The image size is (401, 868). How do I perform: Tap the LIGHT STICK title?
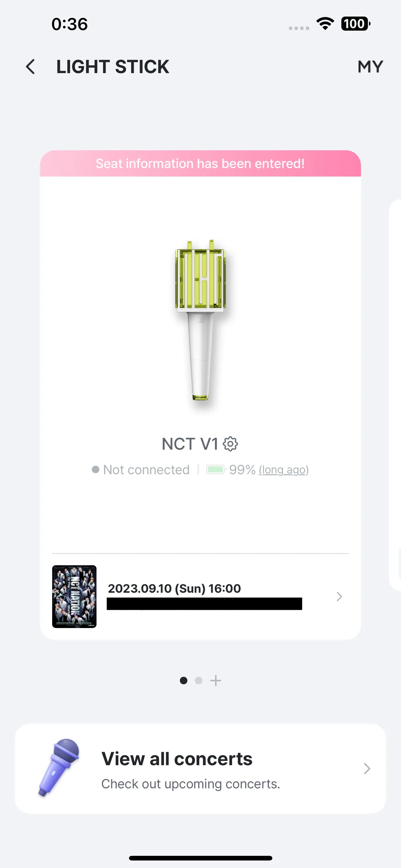112,67
